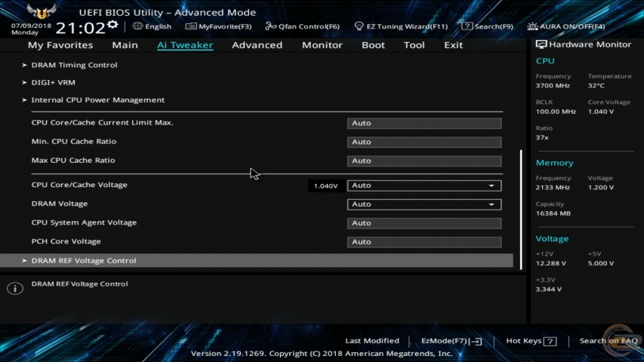Image resolution: width=644 pixels, height=362 pixels.
Task: Toggle AURA ON/OFF(F4) label
Action: tap(572, 26)
